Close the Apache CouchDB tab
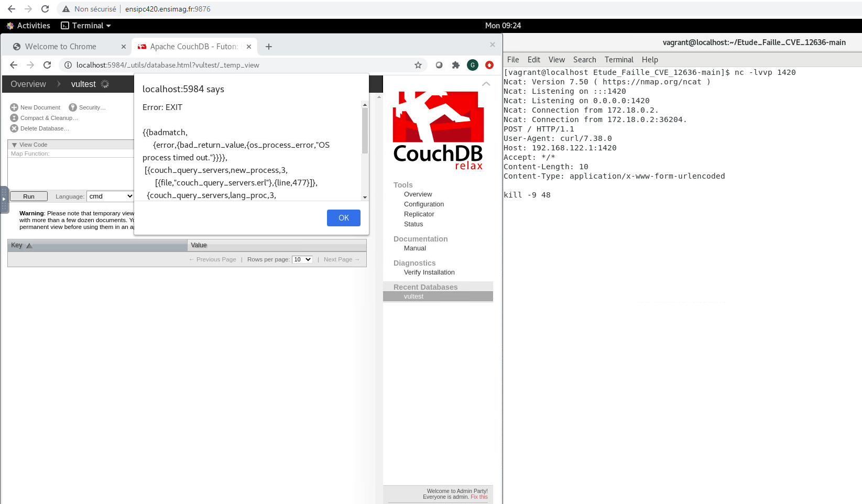The height and width of the screenshot is (504, 862). [249, 47]
